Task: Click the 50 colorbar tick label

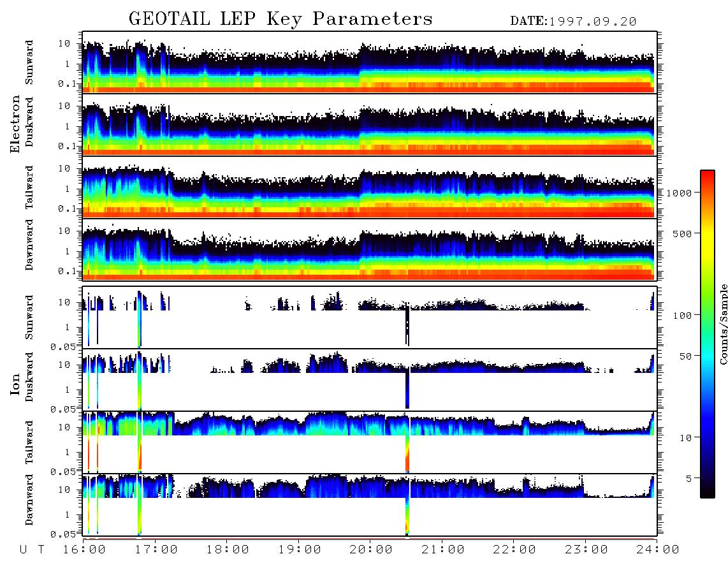Action: (686, 356)
